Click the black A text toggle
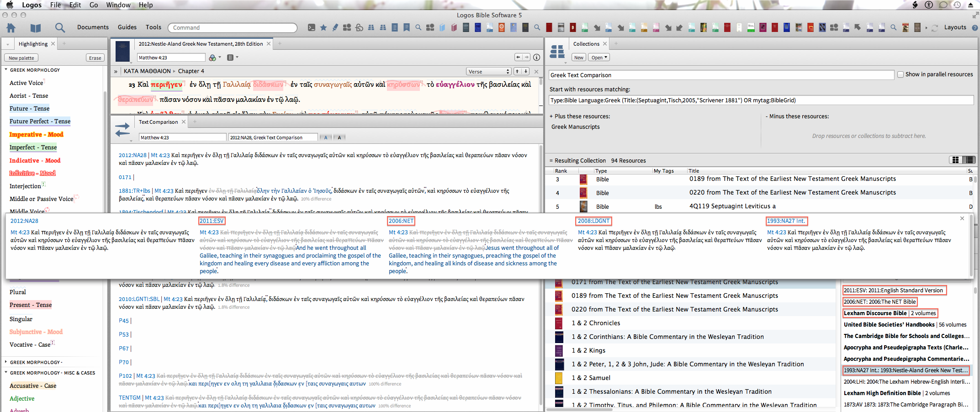Viewport: 980px width, 412px height. pos(339,137)
